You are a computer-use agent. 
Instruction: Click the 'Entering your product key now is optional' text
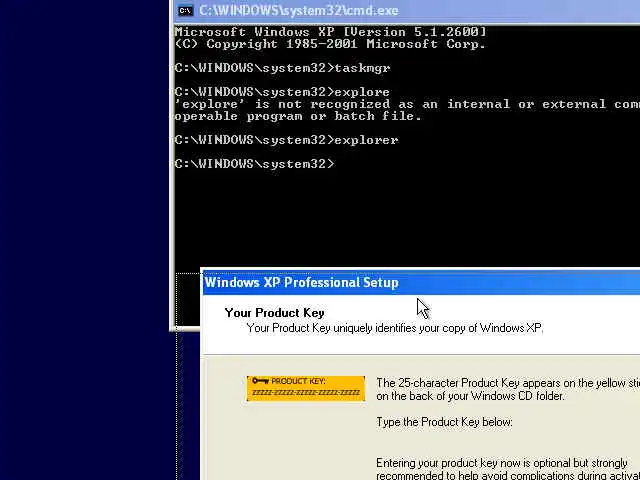(508, 469)
